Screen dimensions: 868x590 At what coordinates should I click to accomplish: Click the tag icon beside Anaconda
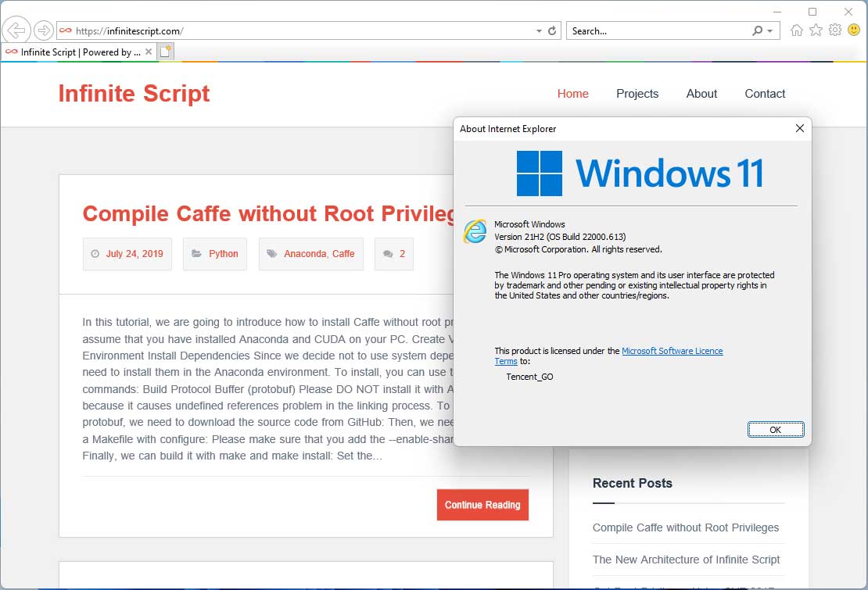coord(271,253)
